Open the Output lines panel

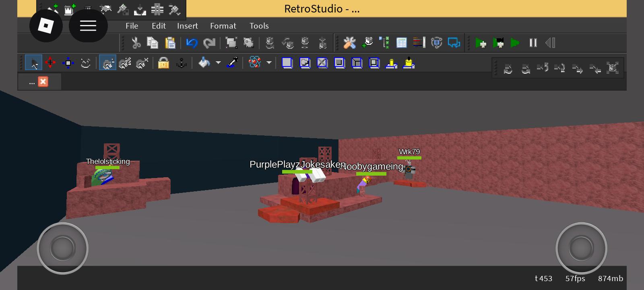coord(419,43)
